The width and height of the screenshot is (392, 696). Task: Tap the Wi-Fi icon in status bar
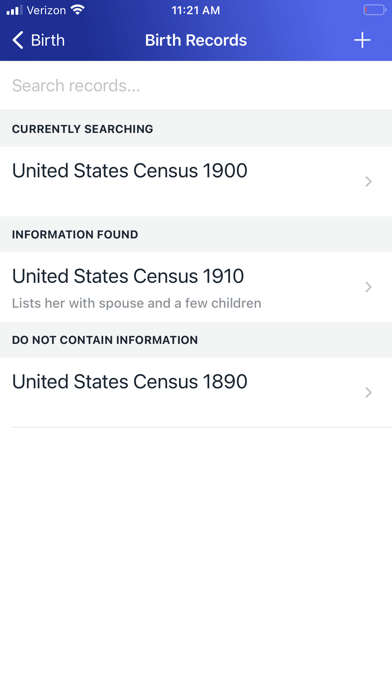point(78,10)
